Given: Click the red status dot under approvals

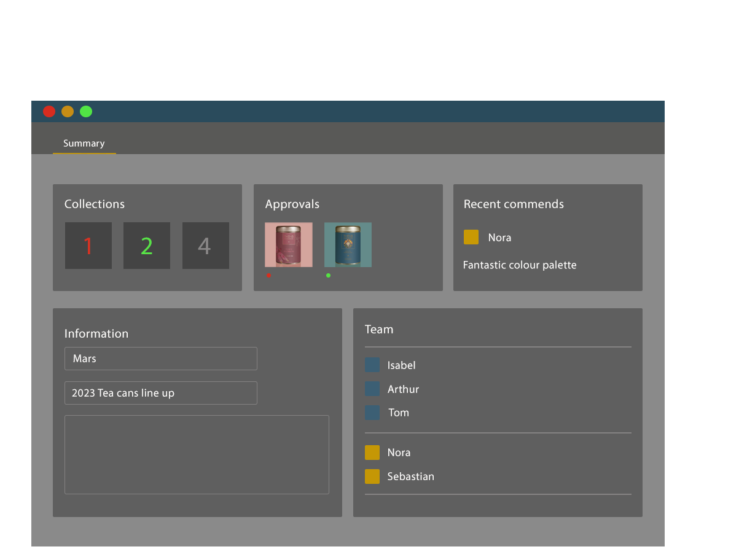Looking at the screenshot, I should [269, 276].
